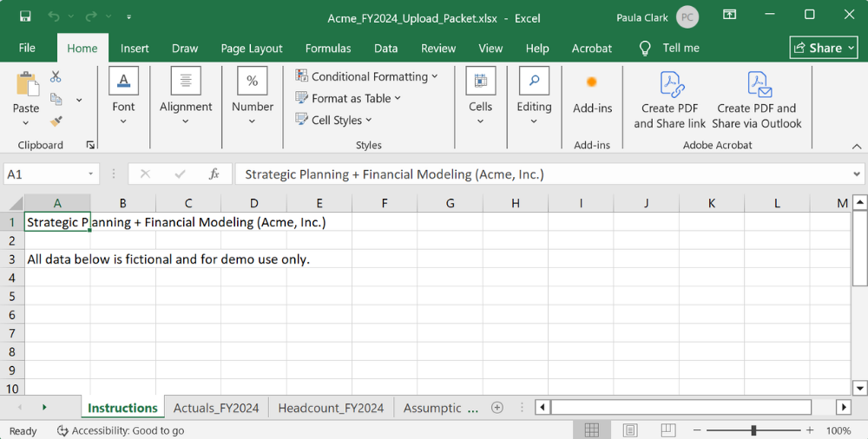Viewport: 868px width, 439px height.
Task: Click Create PDF and Share via Outlook
Action: [x=757, y=100]
